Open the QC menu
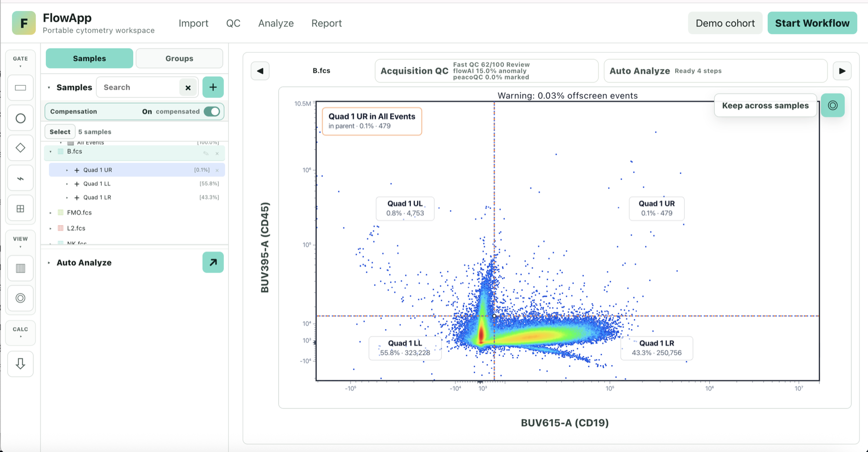This screenshot has width=868, height=452. click(x=233, y=23)
